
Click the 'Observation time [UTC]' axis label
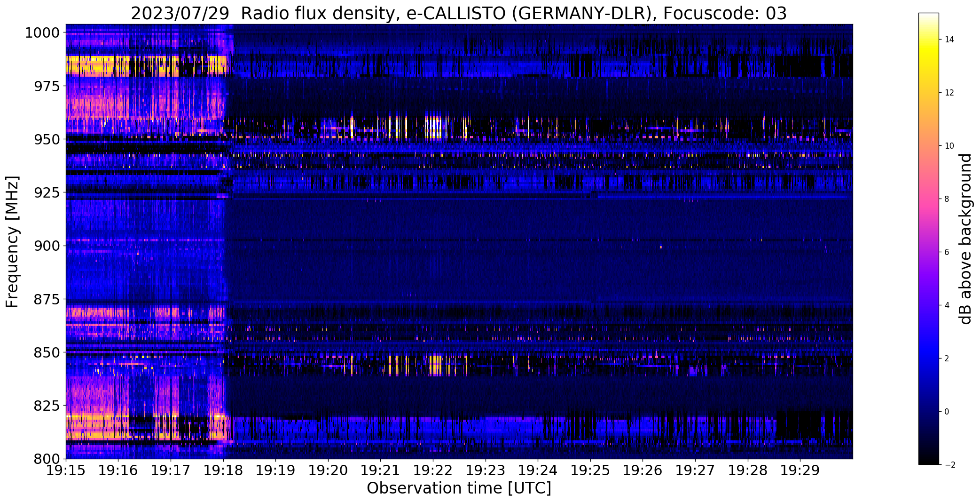[459, 488]
